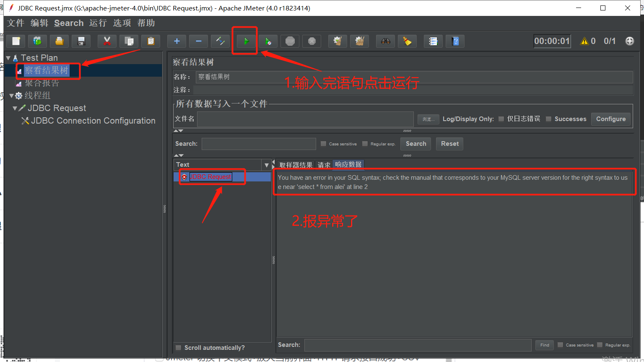644x362 pixels.
Task: Enable the Successes checkbox
Action: (x=549, y=119)
